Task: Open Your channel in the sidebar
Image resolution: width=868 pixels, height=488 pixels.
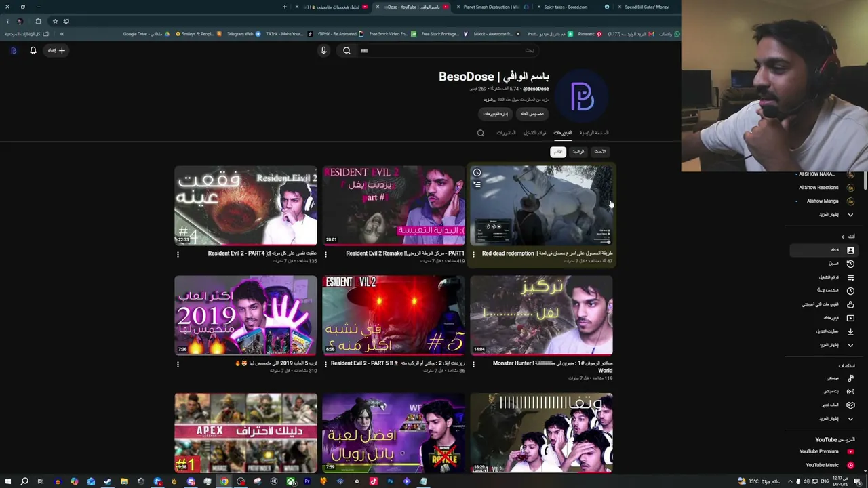Action: click(x=825, y=250)
